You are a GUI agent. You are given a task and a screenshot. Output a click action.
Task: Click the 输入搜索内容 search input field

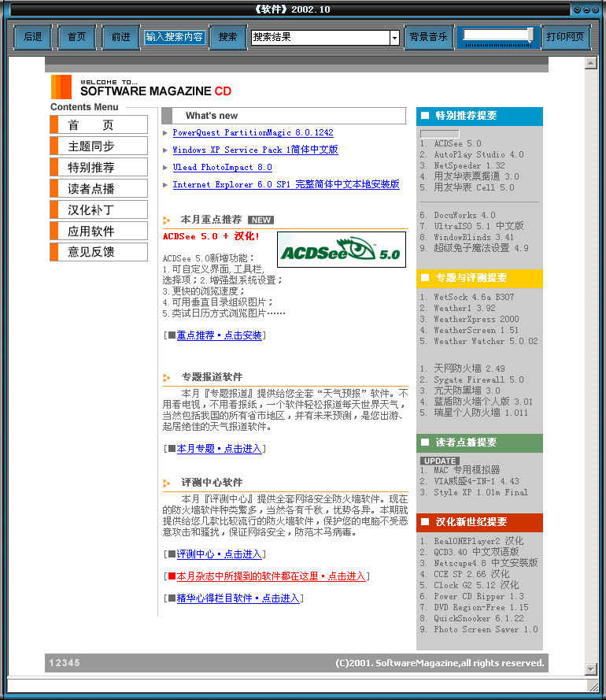[175, 37]
